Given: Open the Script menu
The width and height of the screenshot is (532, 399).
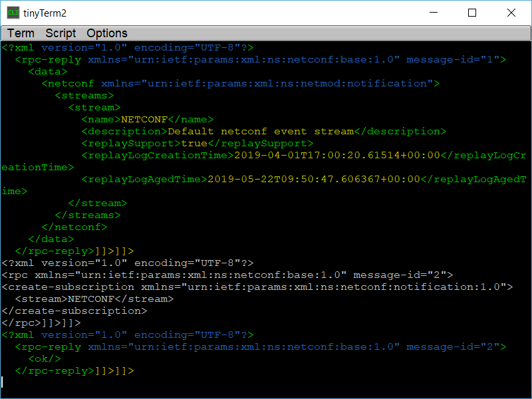Looking at the screenshot, I should (61, 33).
